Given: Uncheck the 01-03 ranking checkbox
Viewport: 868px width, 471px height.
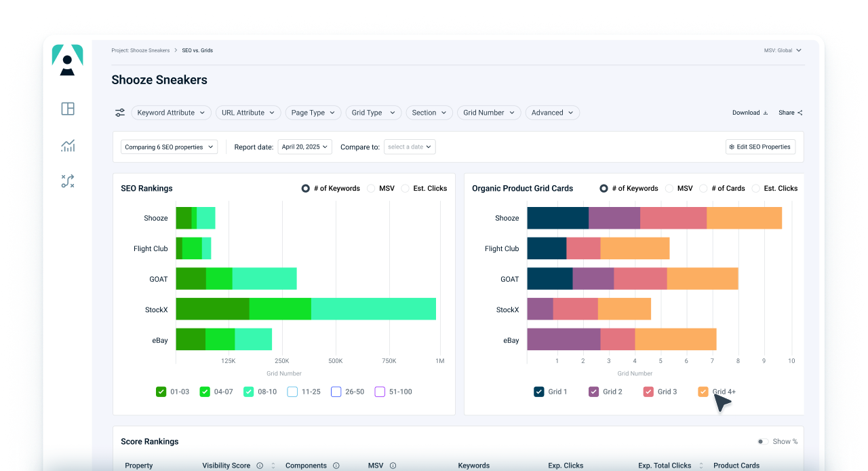Looking at the screenshot, I should [161, 392].
